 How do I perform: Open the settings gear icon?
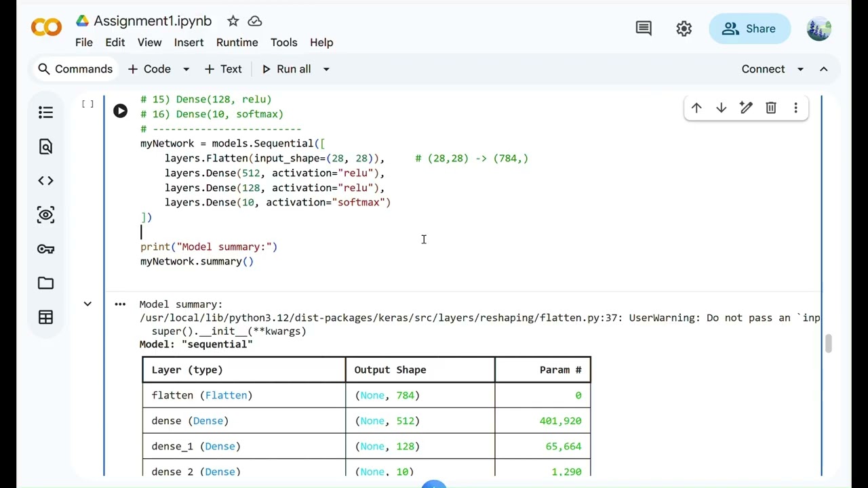pos(684,28)
